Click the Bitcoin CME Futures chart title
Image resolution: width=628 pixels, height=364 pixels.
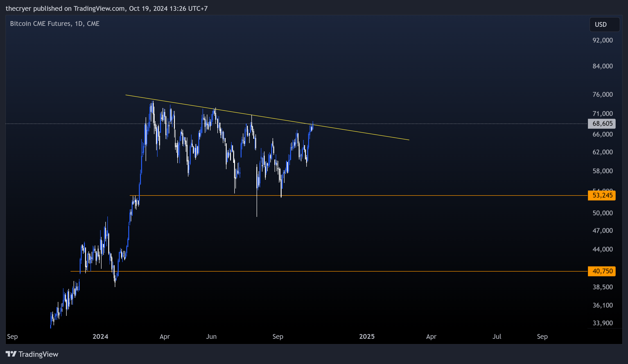(x=54, y=24)
